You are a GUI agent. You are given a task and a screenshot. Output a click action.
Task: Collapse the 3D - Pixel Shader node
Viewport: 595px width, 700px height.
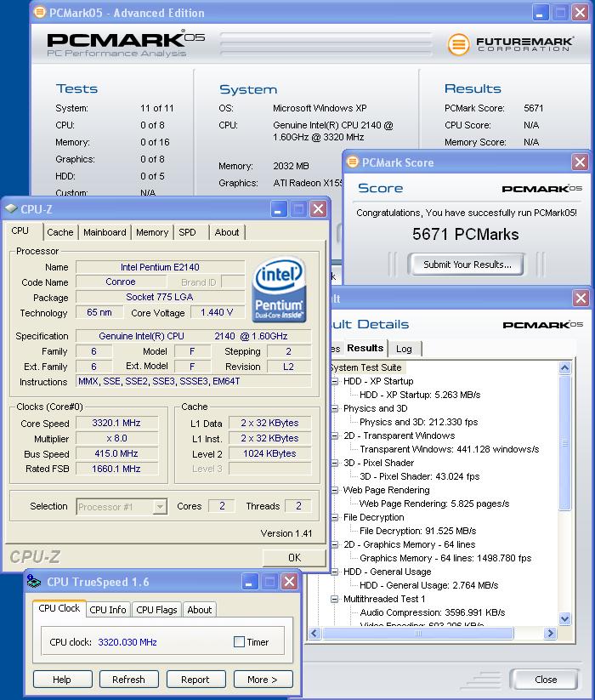(335, 463)
